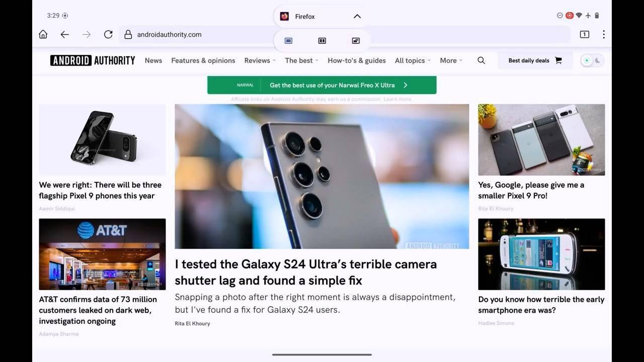Open the Narwal Freo X Ultra banner

[322, 85]
